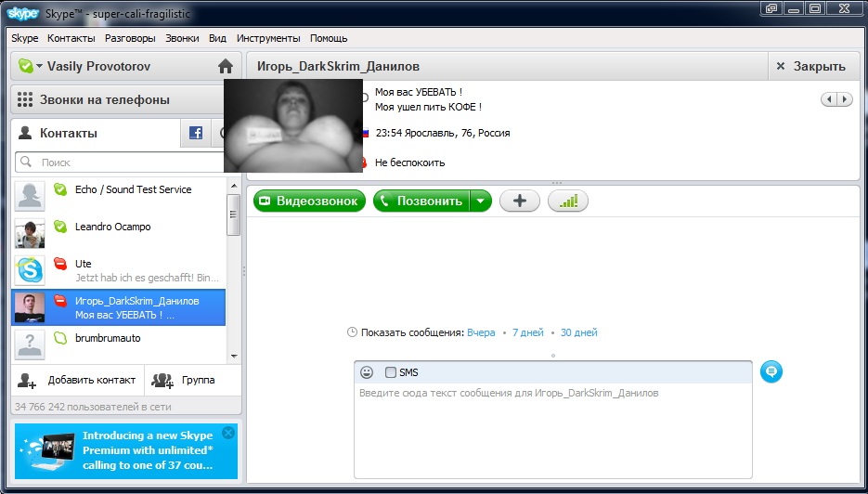Click Leandro Ocampo's avatar picture
The height and width of the screenshot is (494, 868).
(x=30, y=233)
